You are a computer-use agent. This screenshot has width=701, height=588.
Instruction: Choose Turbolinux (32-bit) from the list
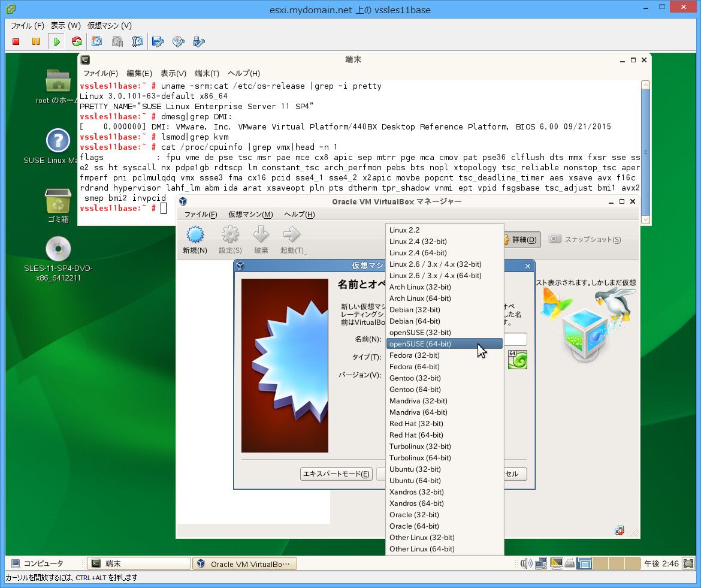pyautogui.click(x=445, y=447)
